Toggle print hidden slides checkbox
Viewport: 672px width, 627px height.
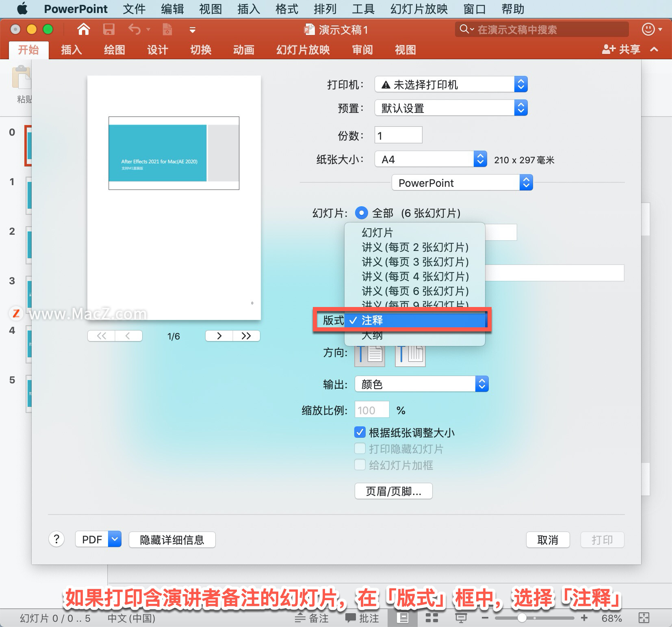coord(360,448)
